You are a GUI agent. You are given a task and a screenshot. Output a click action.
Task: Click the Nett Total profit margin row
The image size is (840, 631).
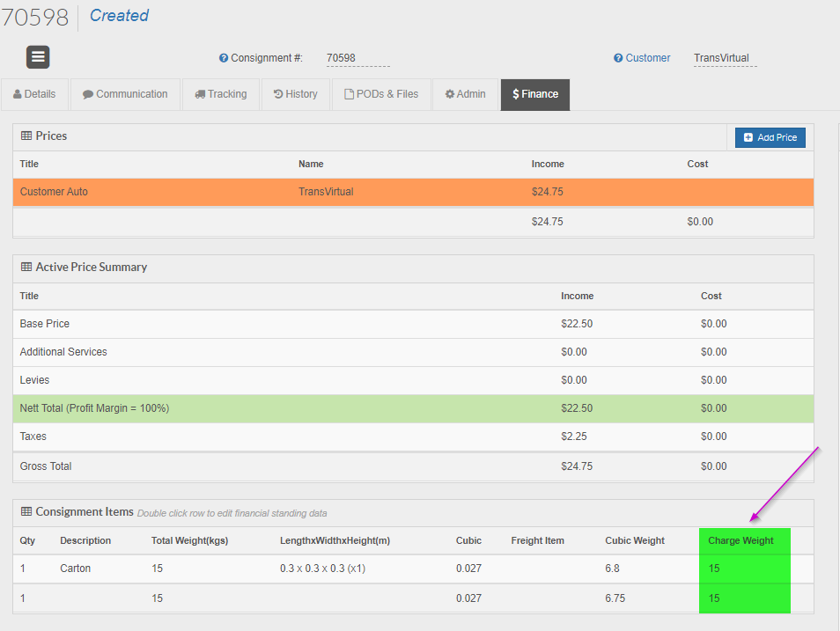click(413, 408)
